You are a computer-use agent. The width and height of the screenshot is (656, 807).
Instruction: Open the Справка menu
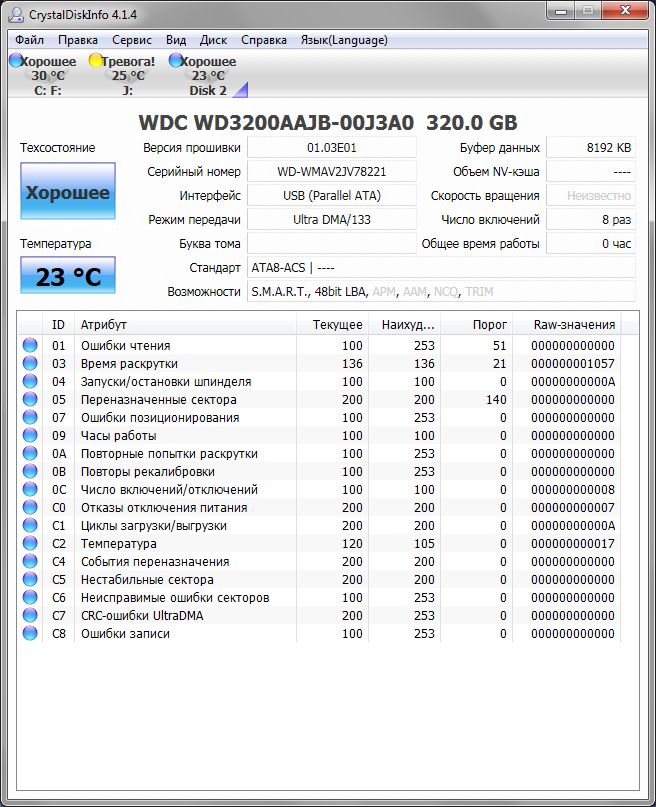264,40
